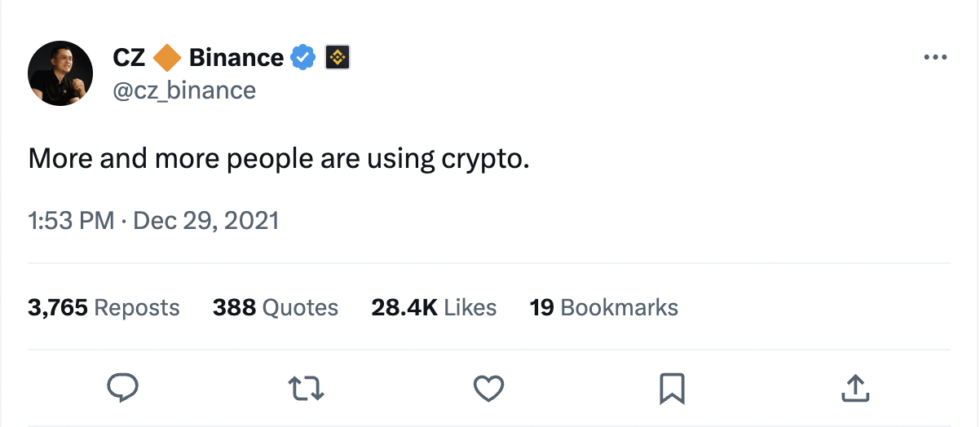
Task: Click the repost arrows icon
Action: tap(307, 388)
